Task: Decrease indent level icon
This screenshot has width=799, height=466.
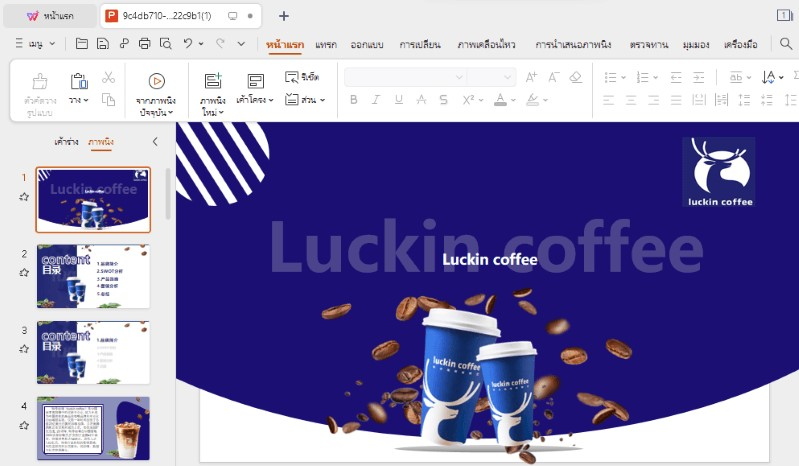Action: [x=676, y=77]
